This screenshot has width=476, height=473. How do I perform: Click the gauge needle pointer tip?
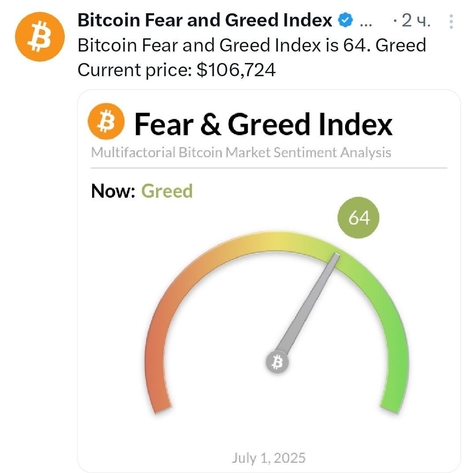pyautogui.click(x=337, y=256)
